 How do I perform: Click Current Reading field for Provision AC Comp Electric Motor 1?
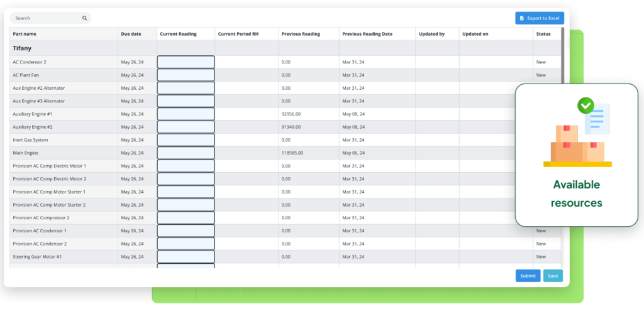(x=186, y=166)
